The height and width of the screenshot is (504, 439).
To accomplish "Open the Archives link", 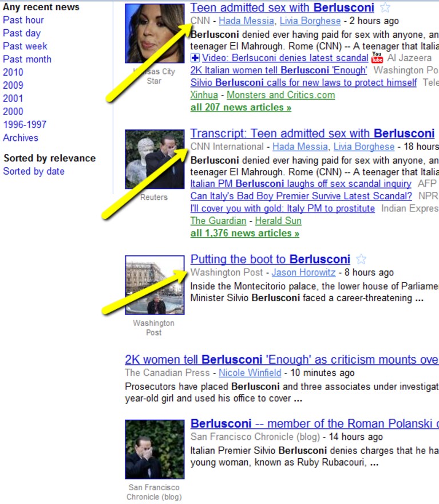I will coord(21,137).
